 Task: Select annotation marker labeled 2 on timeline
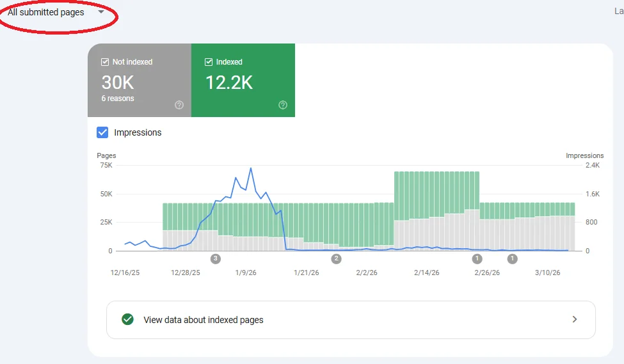tap(336, 258)
